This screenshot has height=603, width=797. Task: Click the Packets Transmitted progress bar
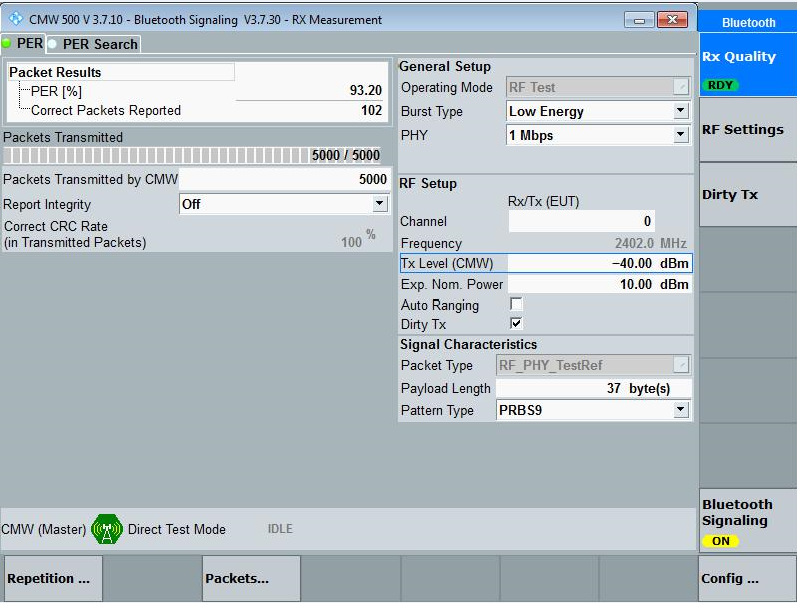(193, 155)
